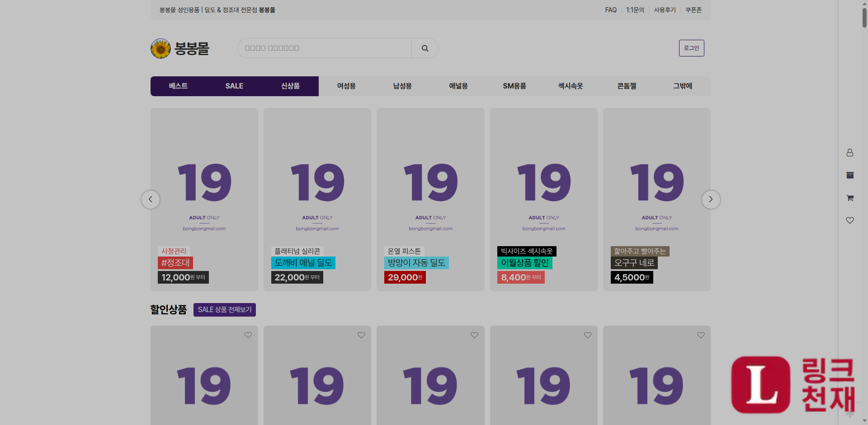Click SALE 상품 전체보기 button
Screen dimensions: 868x425
tap(225, 310)
